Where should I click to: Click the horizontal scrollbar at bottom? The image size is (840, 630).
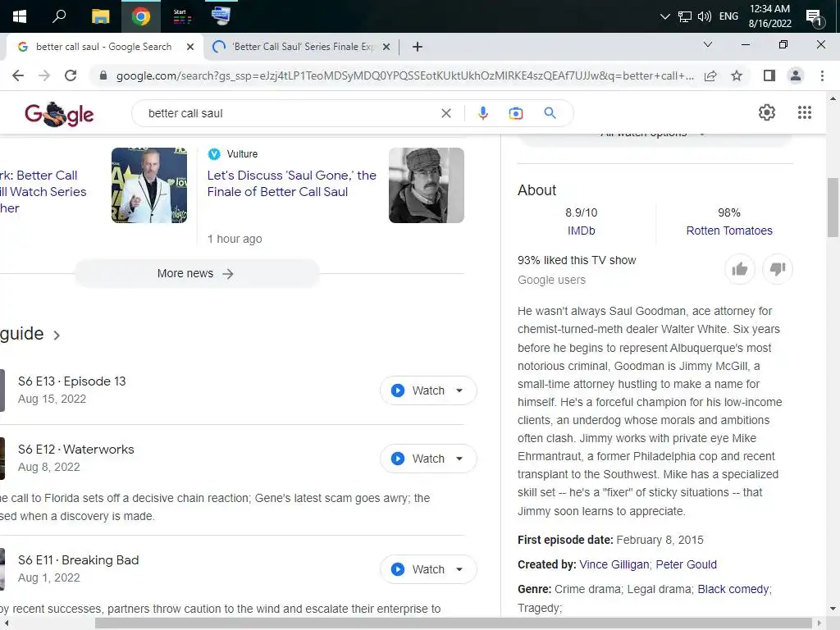point(453,623)
